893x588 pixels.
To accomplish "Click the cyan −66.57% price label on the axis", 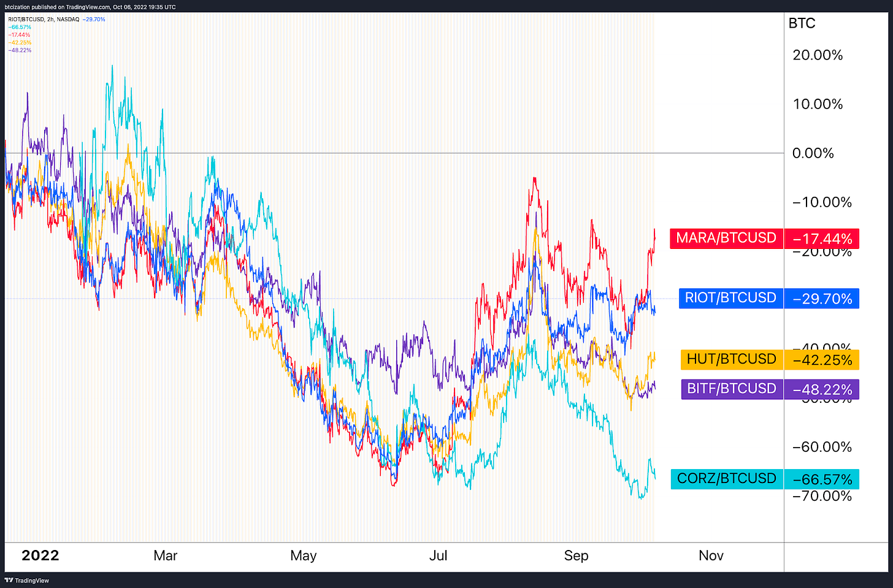I will [x=822, y=479].
